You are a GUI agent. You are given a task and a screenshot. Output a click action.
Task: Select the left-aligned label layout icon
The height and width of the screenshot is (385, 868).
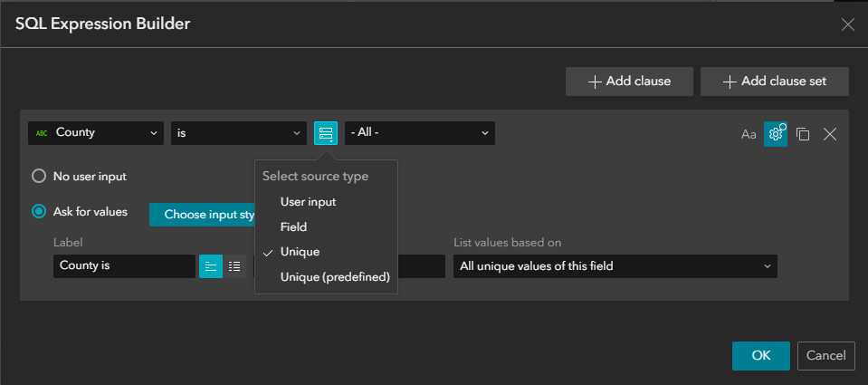210,266
